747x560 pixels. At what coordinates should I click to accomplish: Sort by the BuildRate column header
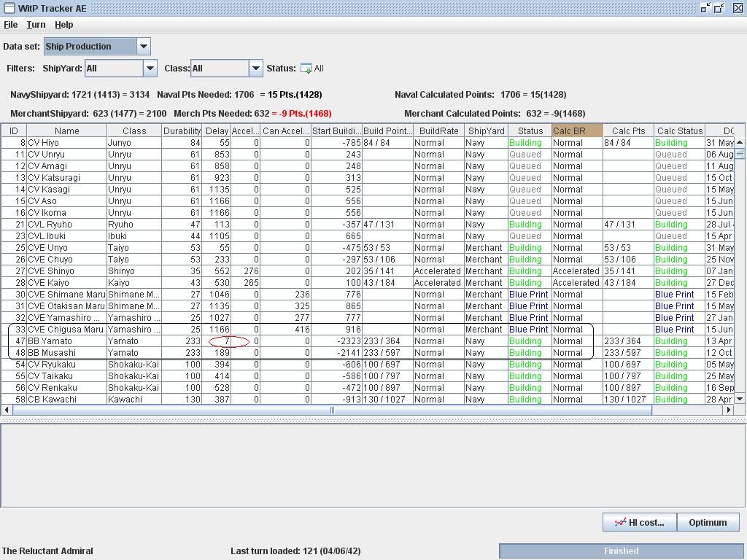tap(438, 131)
